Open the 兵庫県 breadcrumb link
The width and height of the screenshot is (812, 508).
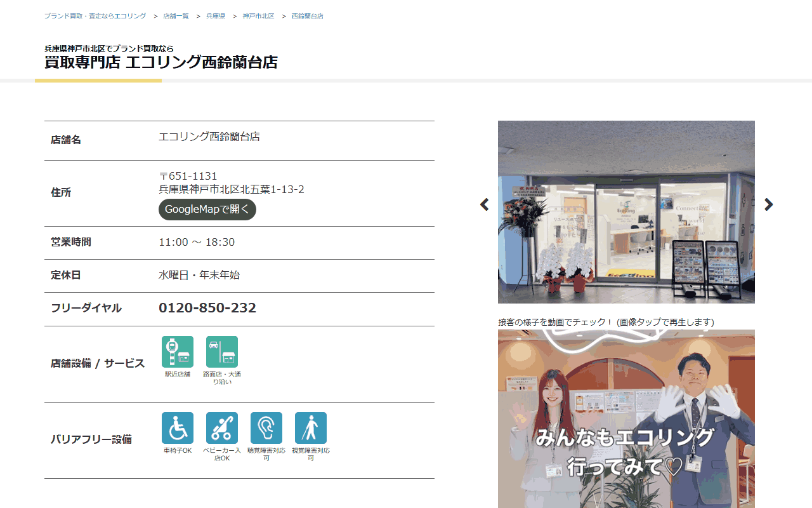coord(216,16)
